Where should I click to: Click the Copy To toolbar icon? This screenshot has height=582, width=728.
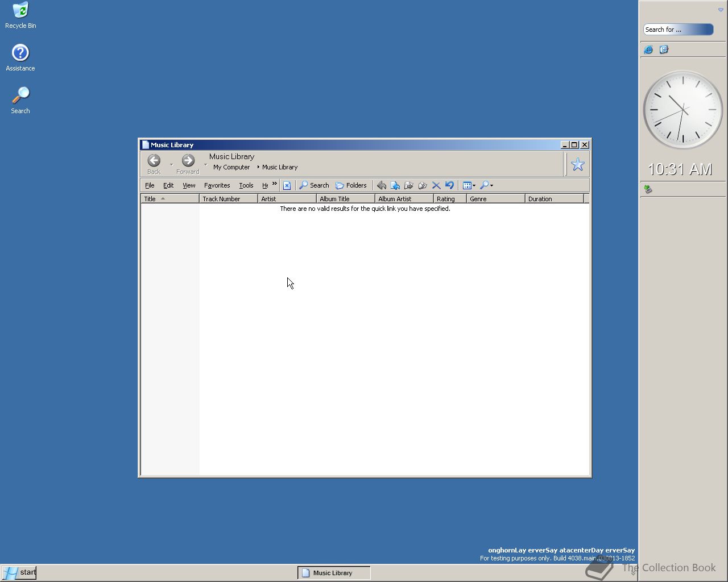(409, 185)
